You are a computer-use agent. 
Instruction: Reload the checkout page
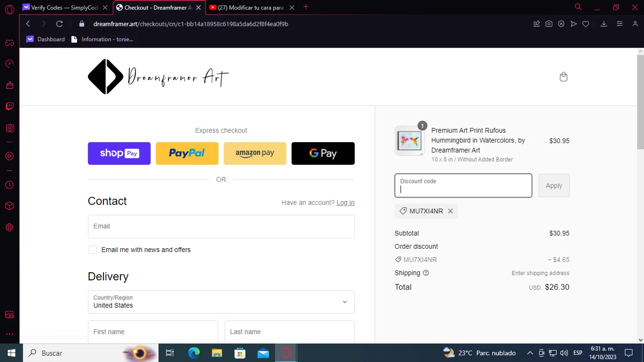coord(59,24)
